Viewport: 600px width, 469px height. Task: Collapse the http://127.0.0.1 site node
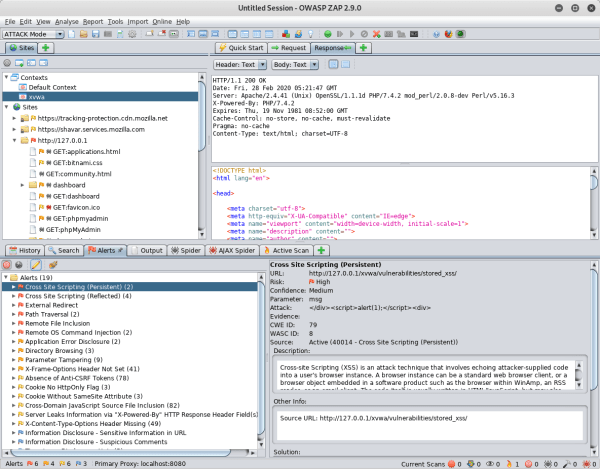click(14, 140)
